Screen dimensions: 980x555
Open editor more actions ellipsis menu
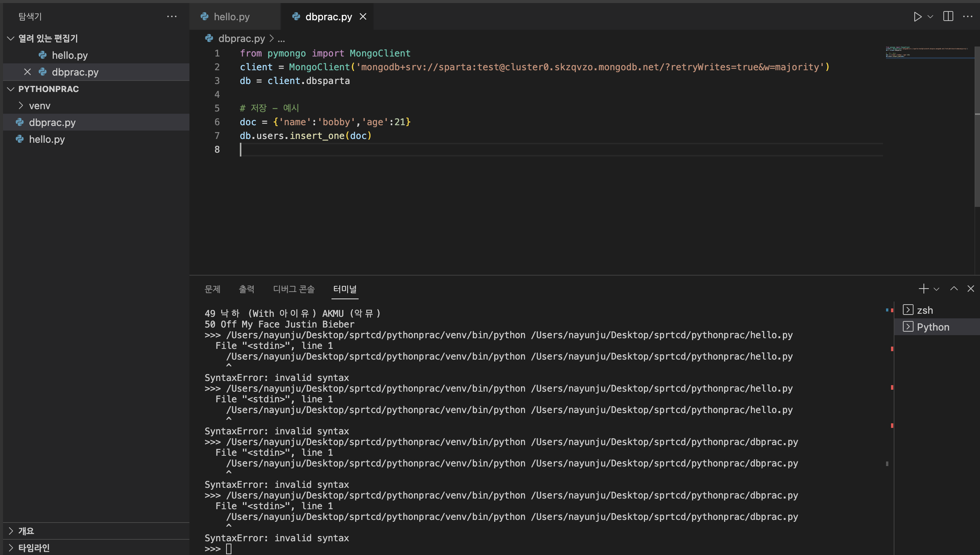pyautogui.click(x=968, y=16)
